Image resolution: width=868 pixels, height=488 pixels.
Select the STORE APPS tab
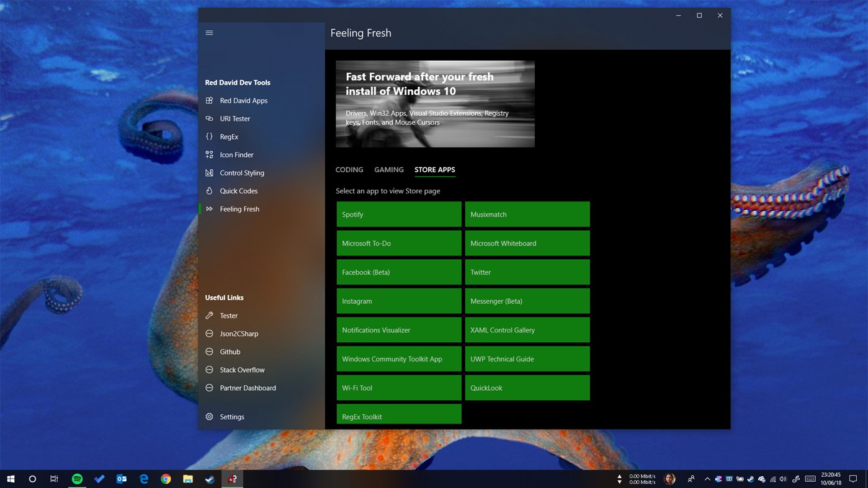coord(435,169)
